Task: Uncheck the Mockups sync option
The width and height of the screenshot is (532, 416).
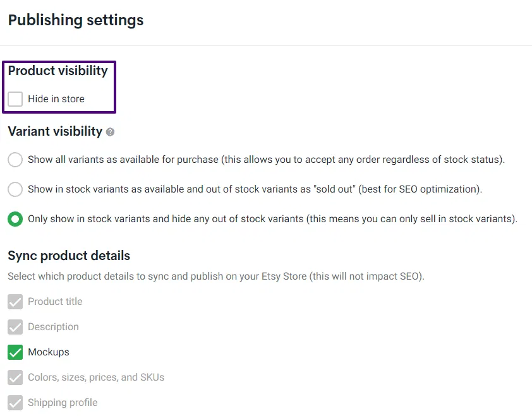Action: pos(15,352)
